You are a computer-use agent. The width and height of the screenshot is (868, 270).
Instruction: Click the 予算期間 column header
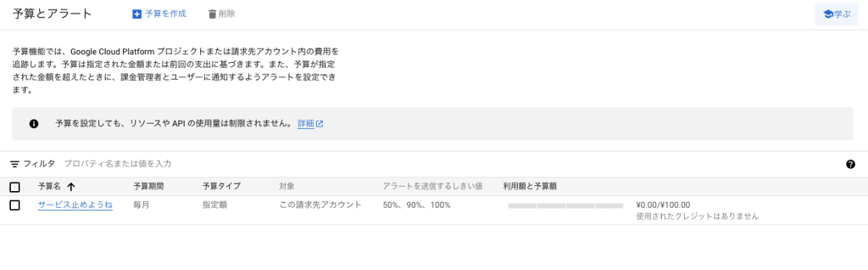point(148,186)
